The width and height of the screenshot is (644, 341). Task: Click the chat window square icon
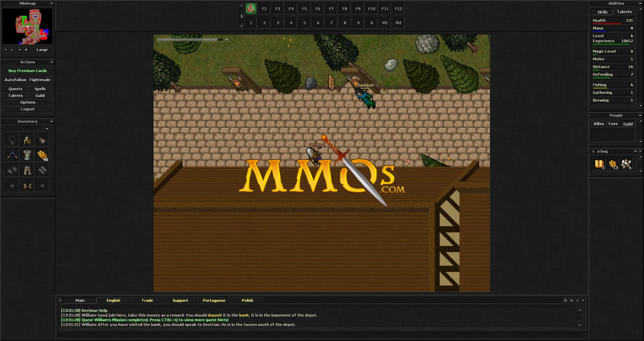[x=572, y=300]
